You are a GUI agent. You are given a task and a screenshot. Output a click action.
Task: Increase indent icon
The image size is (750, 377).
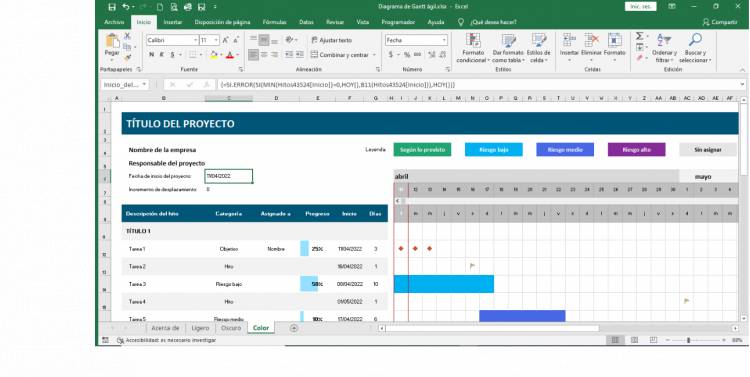coord(299,55)
